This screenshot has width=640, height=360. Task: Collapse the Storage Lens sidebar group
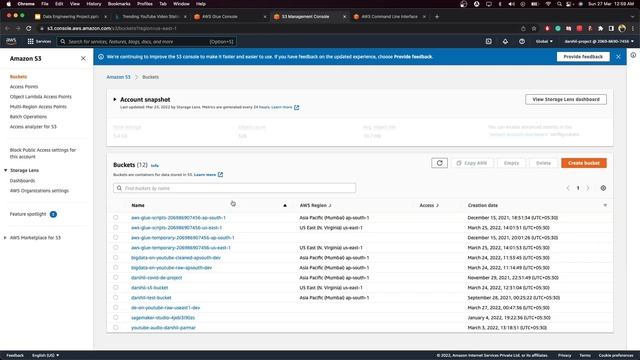tap(6, 170)
